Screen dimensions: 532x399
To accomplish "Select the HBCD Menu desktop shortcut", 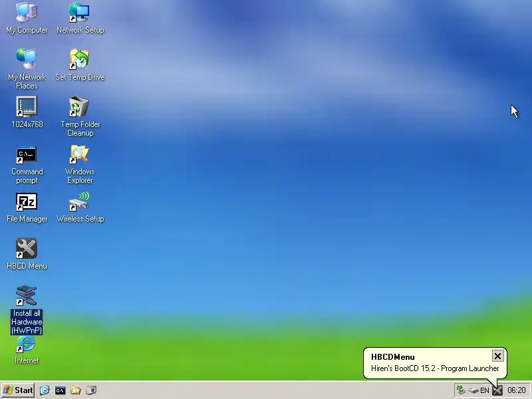I will tap(27, 254).
